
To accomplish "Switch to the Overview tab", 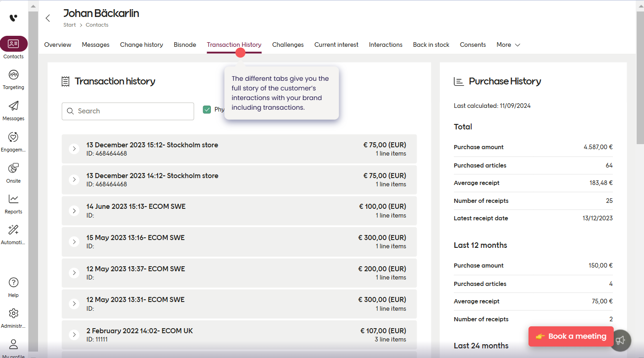I will click(58, 45).
